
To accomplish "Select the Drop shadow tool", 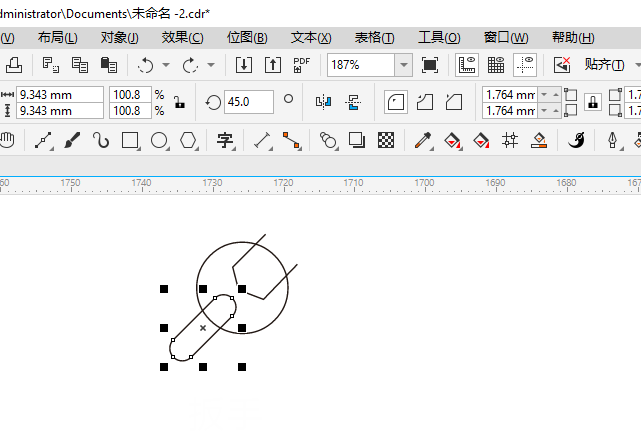I will (x=356, y=140).
